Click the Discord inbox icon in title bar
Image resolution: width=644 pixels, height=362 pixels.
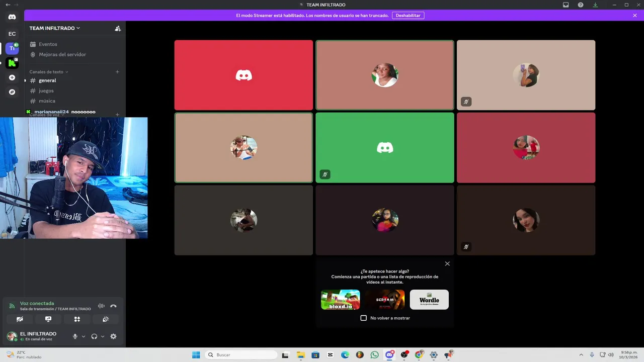pos(566,5)
